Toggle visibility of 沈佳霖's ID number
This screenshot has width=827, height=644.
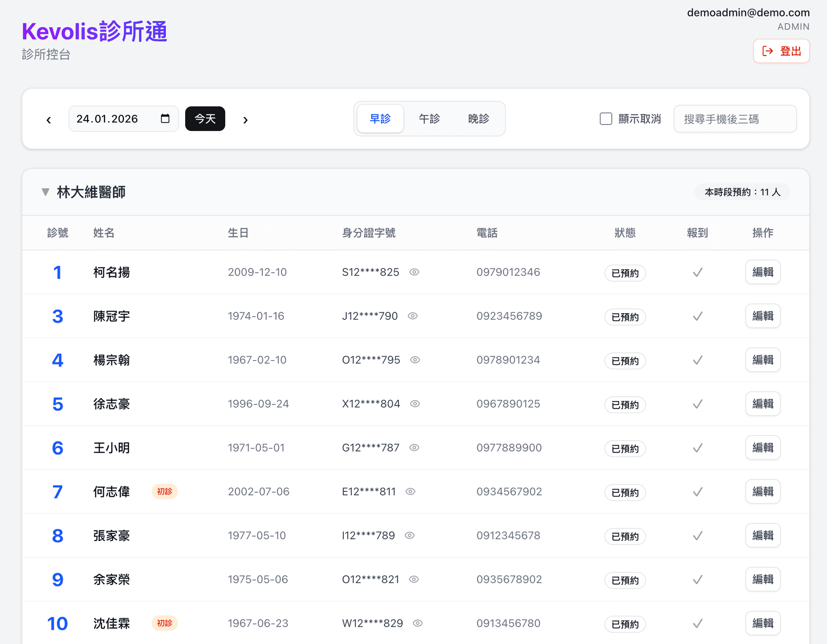[x=417, y=623]
